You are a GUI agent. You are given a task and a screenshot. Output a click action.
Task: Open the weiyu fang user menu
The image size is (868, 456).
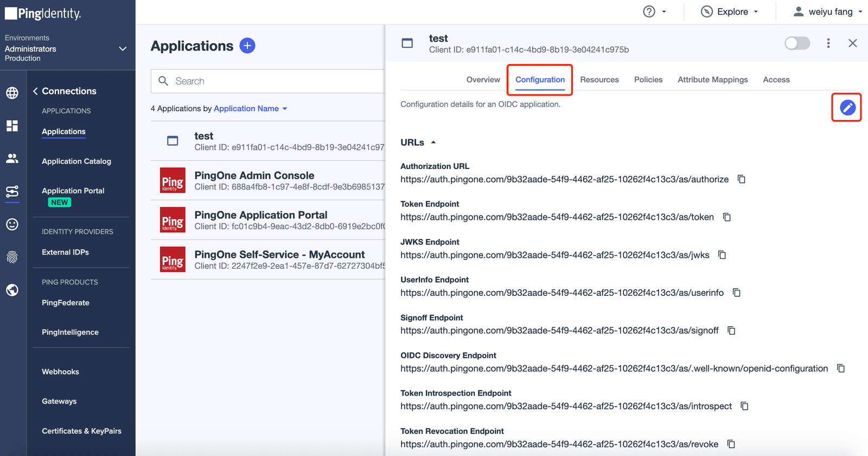tap(827, 11)
